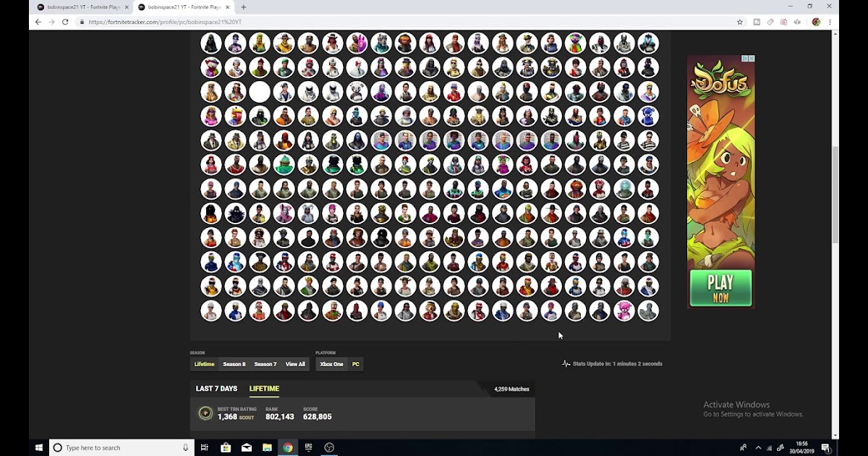Open Task View from the taskbar
868x456 pixels.
point(205,448)
